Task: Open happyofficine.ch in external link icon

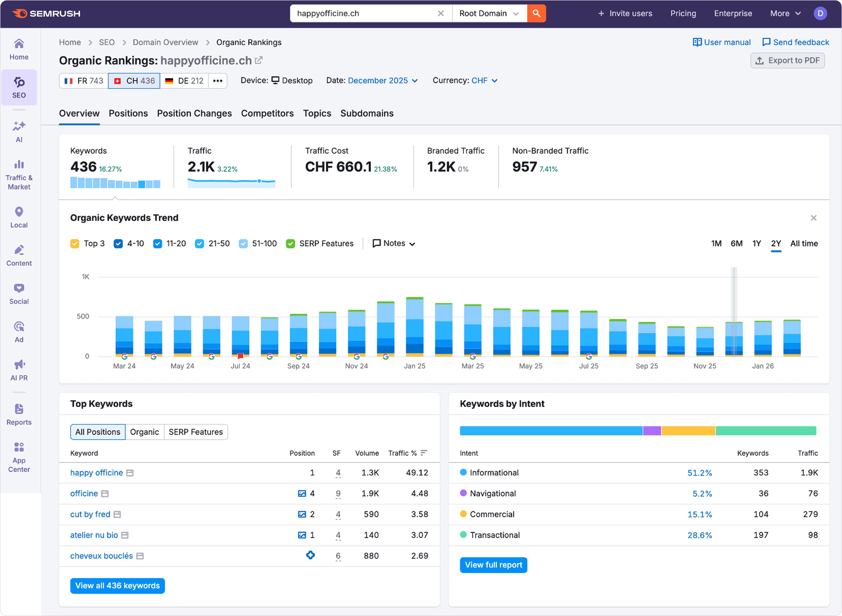Action: (259, 60)
